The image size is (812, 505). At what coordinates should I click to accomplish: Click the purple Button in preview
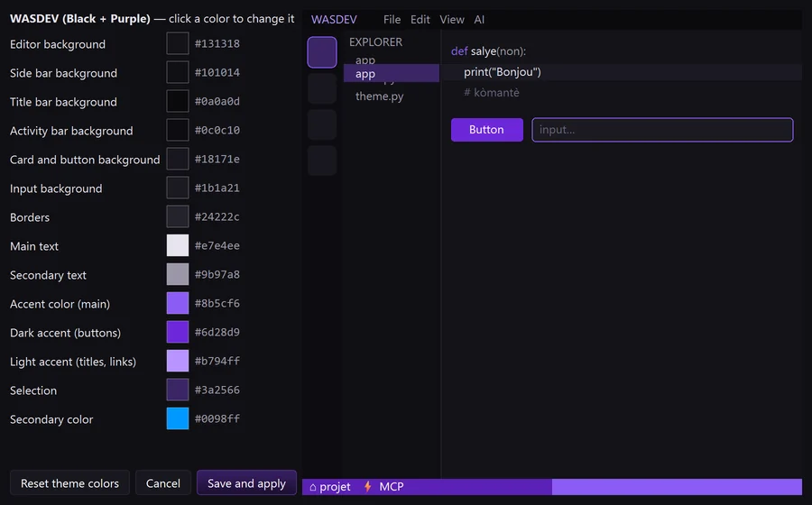tap(487, 130)
